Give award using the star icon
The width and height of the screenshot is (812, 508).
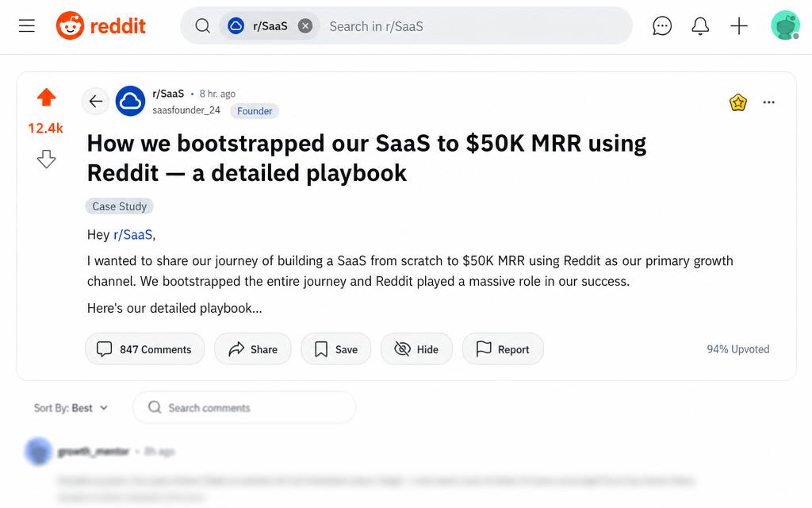[738, 102]
